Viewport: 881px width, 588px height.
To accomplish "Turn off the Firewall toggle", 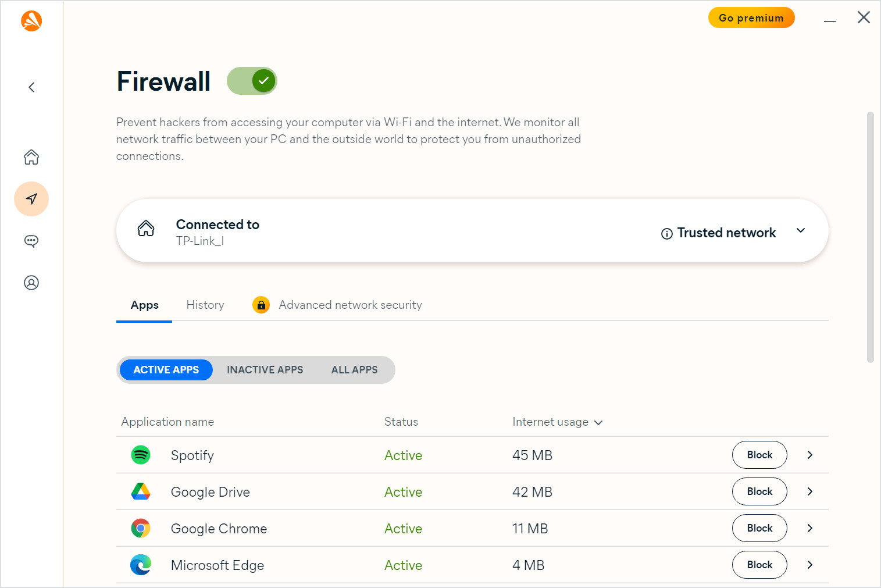I will pyautogui.click(x=252, y=81).
